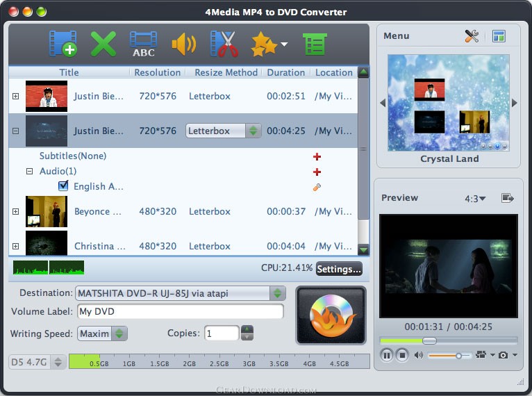Image resolution: width=532 pixels, height=396 pixels.
Task: Click the Add video file icon
Action: tap(63, 44)
